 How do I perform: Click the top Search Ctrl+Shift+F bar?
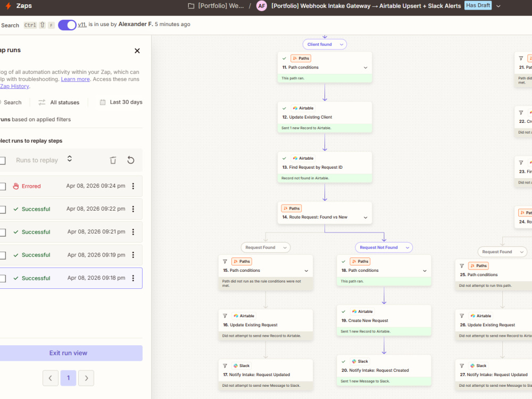[x=27, y=25]
